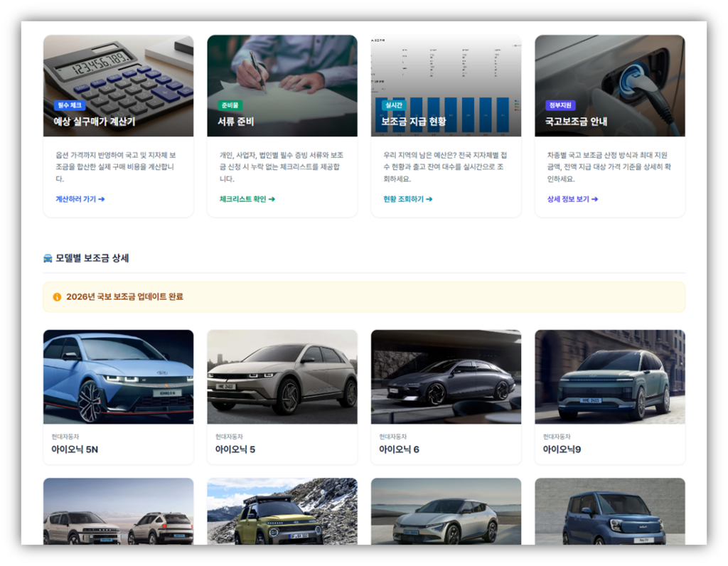Click the orange info icon in update banner

coord(57,297)
